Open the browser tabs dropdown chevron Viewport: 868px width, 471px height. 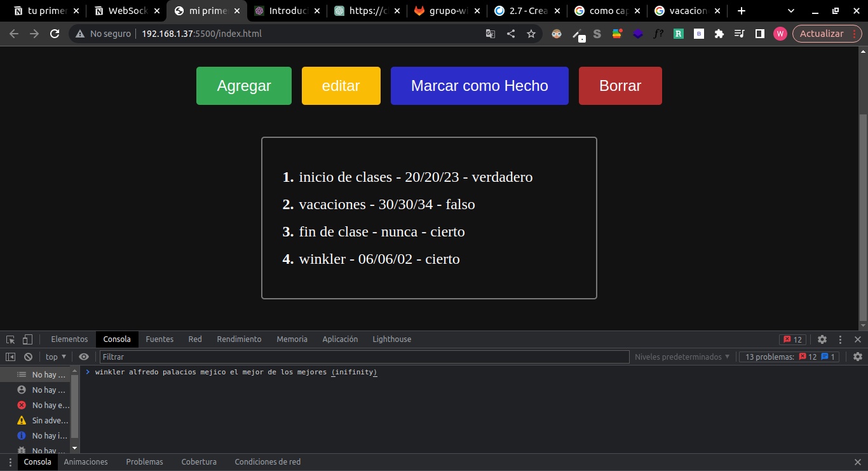[790, 10]
